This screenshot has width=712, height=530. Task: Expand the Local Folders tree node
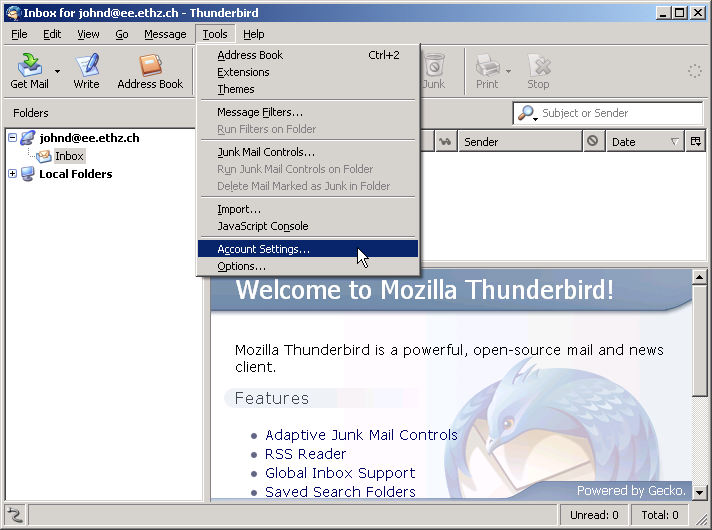[x=13, y=173]
